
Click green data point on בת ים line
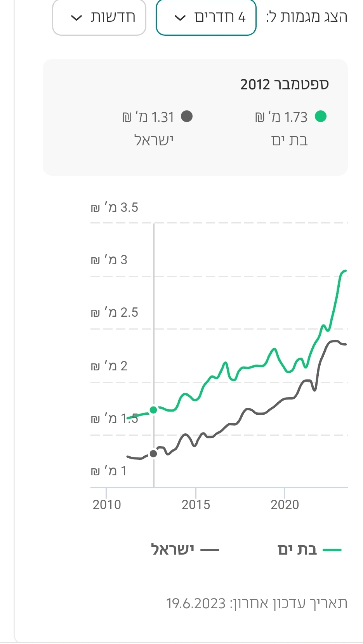(153, 410)
